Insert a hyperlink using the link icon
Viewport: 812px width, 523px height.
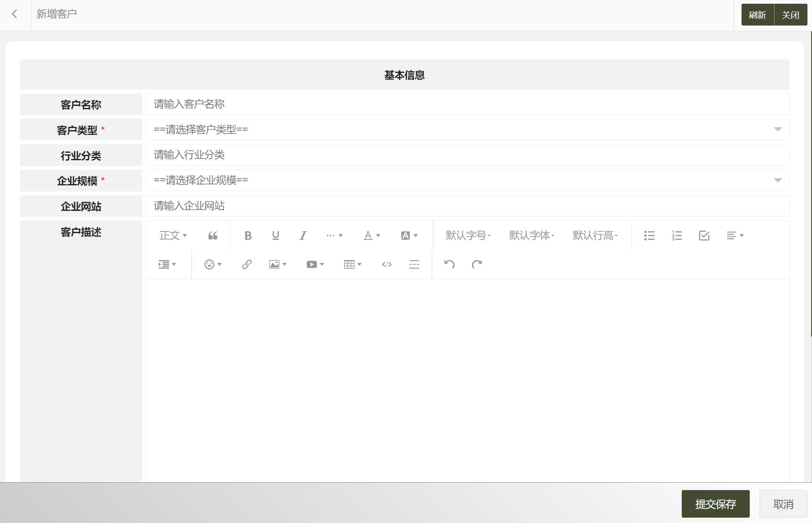(x=246, y=264)
